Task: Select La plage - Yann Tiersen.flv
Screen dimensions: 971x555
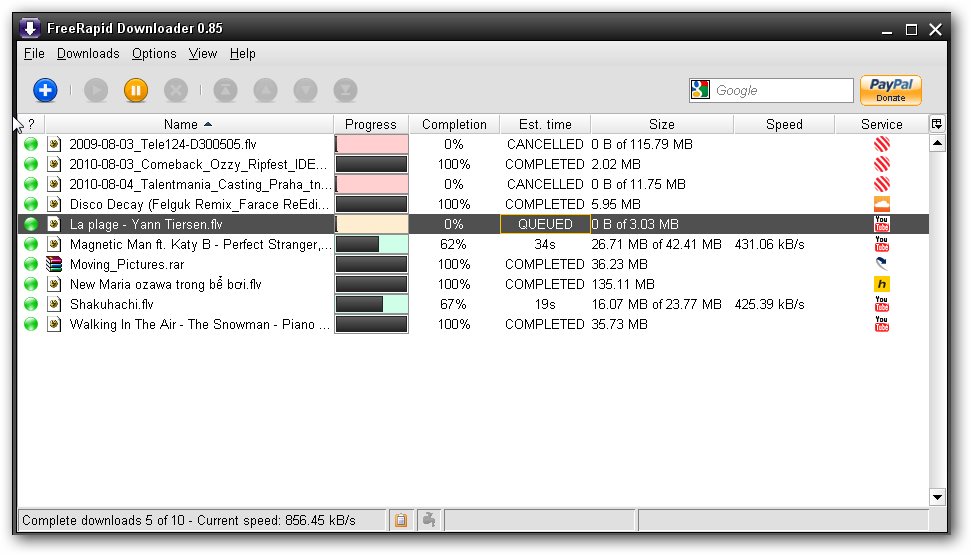Action: point(473,224)
